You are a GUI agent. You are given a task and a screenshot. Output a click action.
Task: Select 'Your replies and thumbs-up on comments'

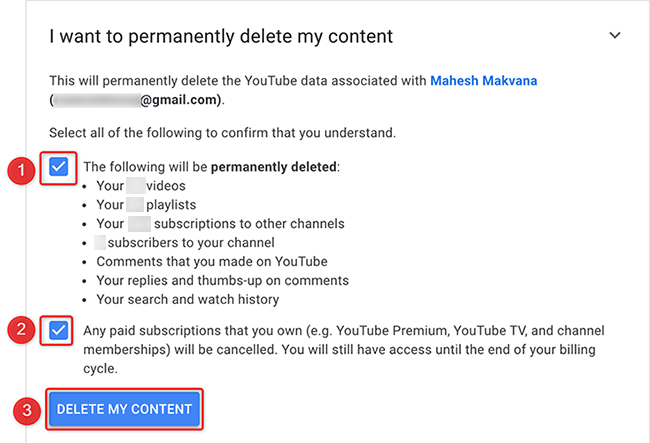(x=222, y=280)
